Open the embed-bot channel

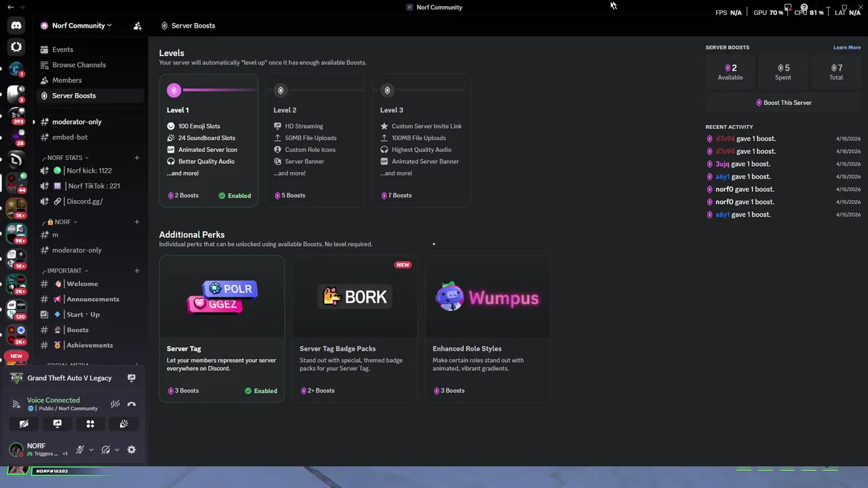click(x=90, y=137)
